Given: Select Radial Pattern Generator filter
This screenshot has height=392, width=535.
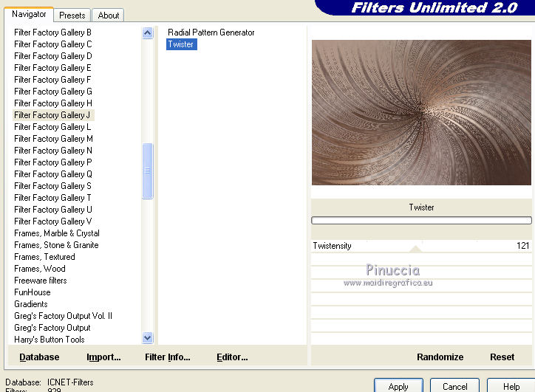Looking at the screenshot, I should 211,32.
